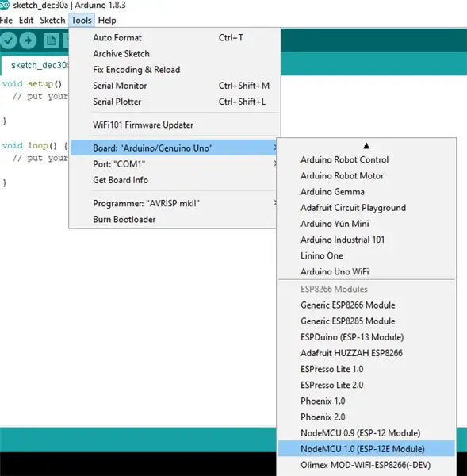Select Adafruit Circuit Playground board

point(366,208)
